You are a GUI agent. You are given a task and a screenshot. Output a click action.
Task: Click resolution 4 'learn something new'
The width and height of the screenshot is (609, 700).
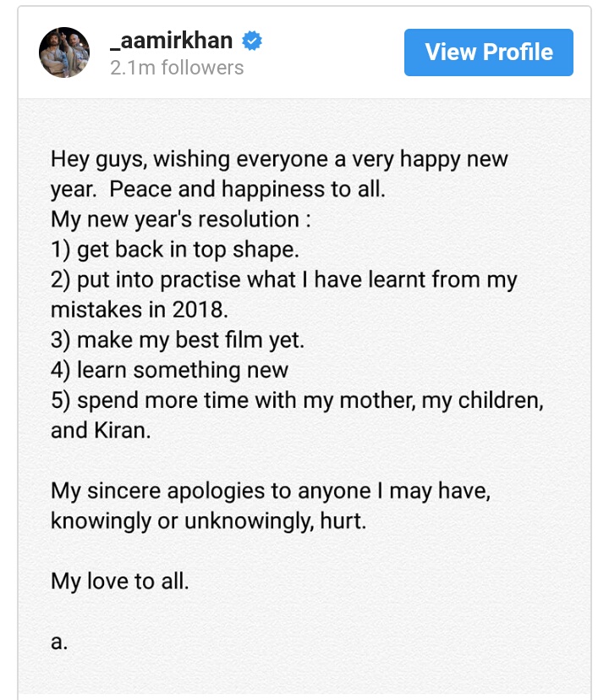[x=170, y=370]
